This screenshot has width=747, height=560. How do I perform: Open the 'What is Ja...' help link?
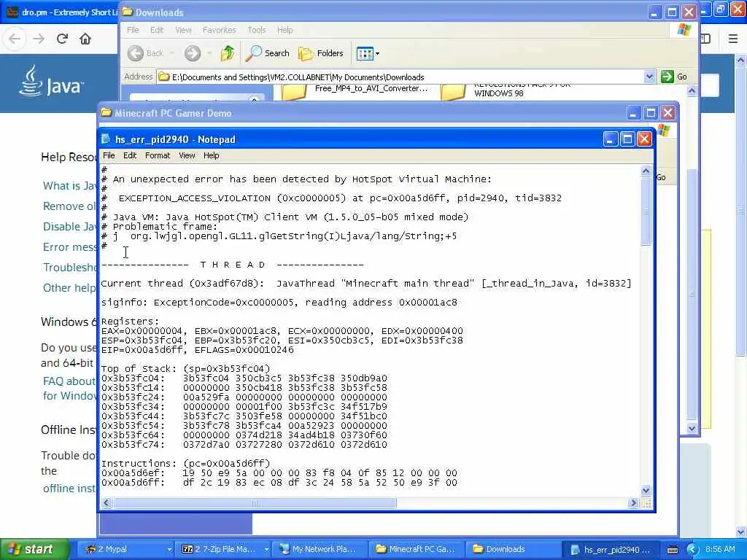(x=69, y=186)
